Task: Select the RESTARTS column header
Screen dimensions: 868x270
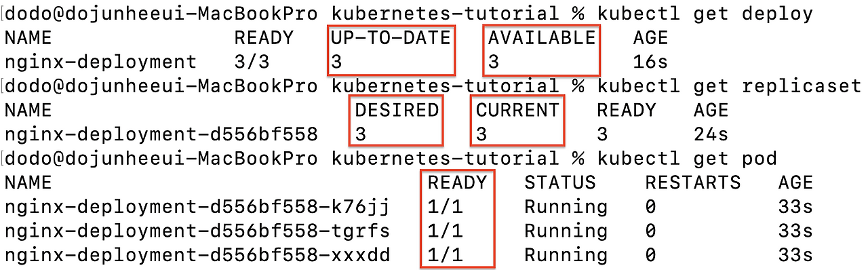Action: [692, 182]
